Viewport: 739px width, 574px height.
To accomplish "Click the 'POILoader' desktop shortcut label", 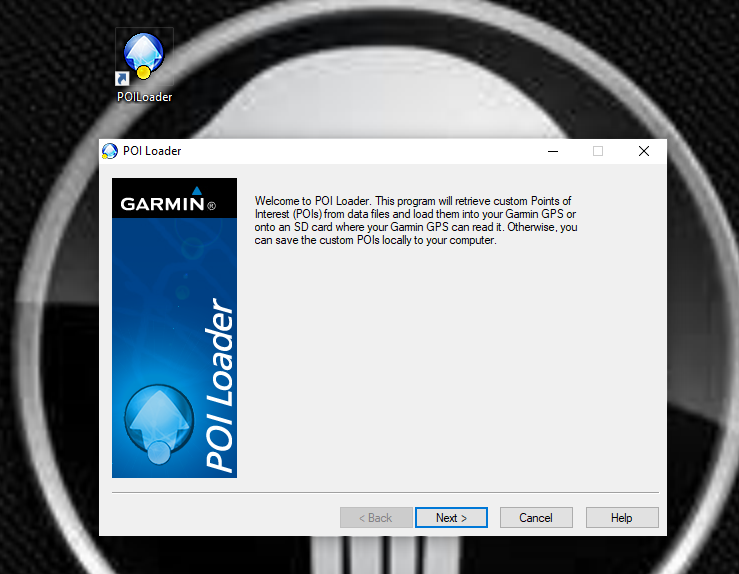I will pos(144,97).
